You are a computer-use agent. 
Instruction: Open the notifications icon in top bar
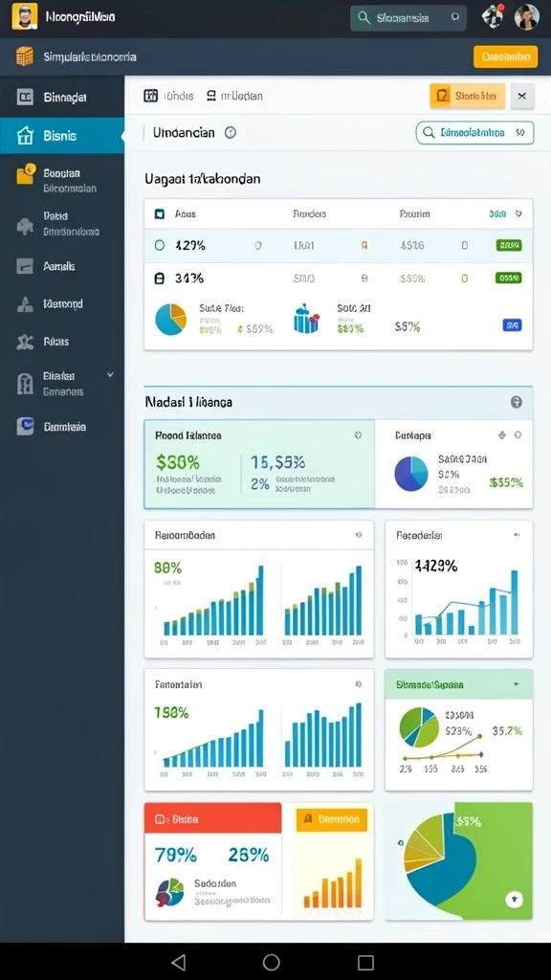(493, 16)
